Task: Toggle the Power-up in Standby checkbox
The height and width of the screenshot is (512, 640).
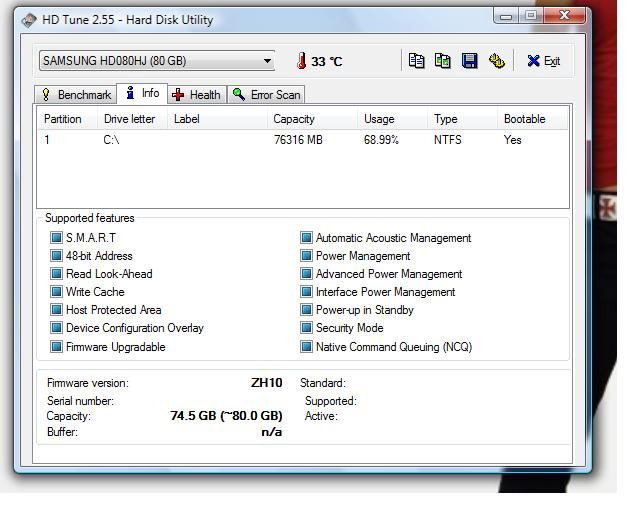Action: (306, 309)
